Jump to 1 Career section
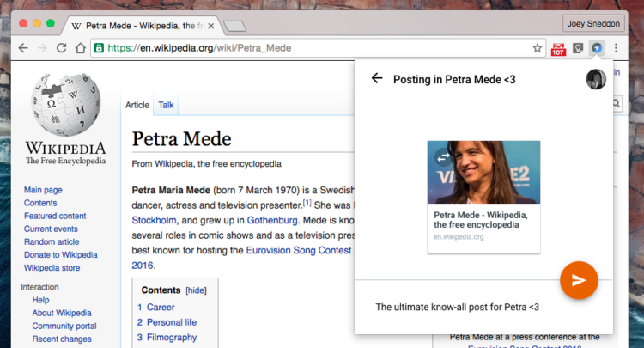This screenshot has width=644, height=348. click(x=156, y=308)
